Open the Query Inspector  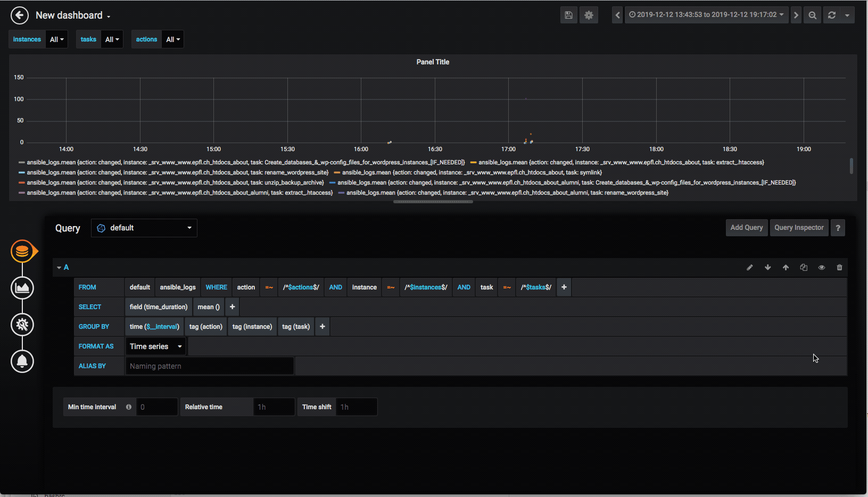pos(799,228)
